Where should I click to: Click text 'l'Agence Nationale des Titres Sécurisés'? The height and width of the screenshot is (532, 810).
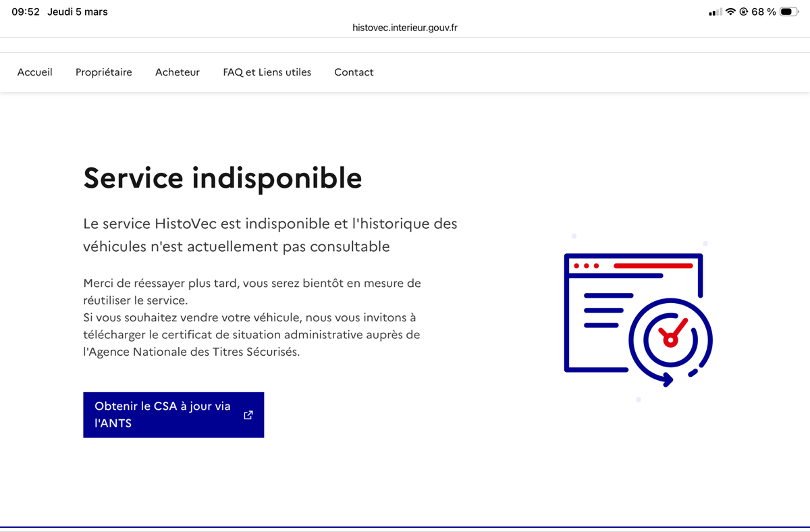click(x=191, y=352)
